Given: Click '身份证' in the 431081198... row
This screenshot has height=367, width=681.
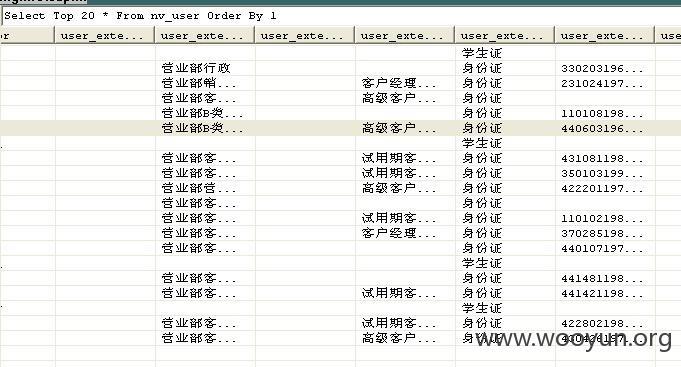Looking at the screenshot, I should [482, 159].
